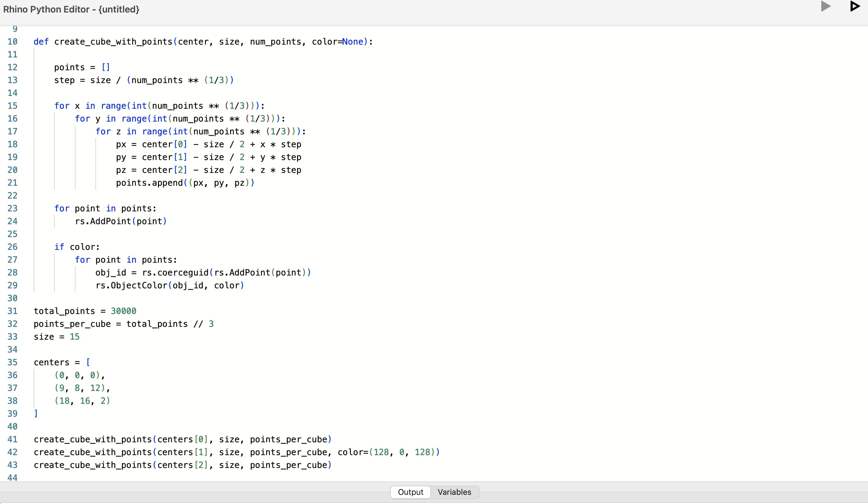
Task: Click line number 13 in the gutter
Action: 13,80
